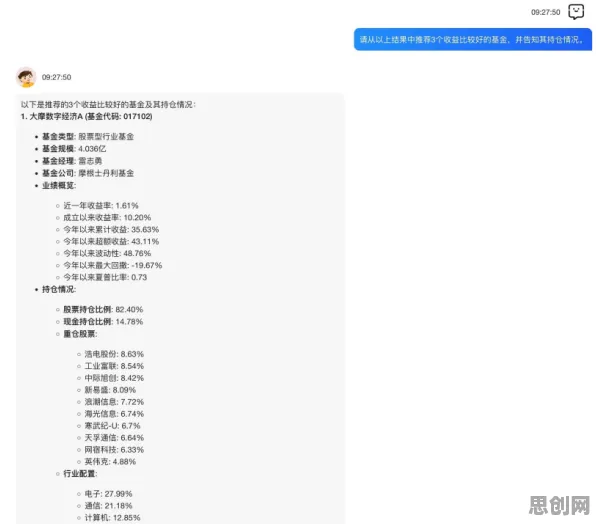Click 浪潮信息 7.72% holding
The height and width of the screenshot is (524, 596).
(114, 402)
